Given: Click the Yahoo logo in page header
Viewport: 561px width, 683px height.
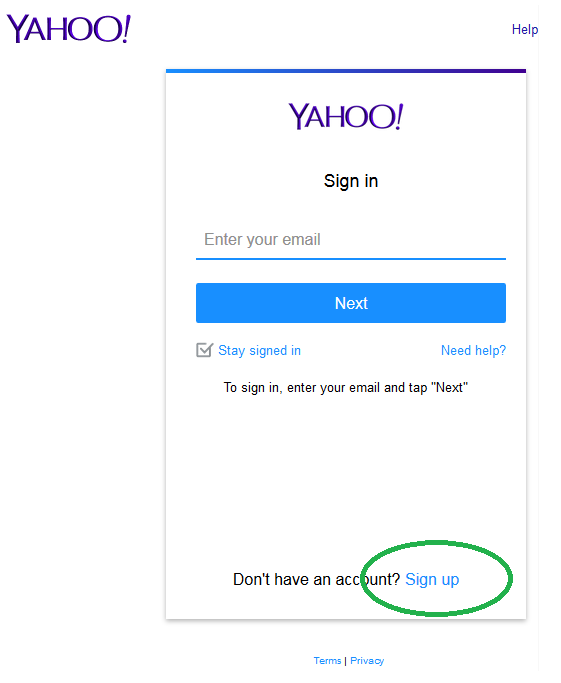Looking at the screenshot, I should click(68, 29).
